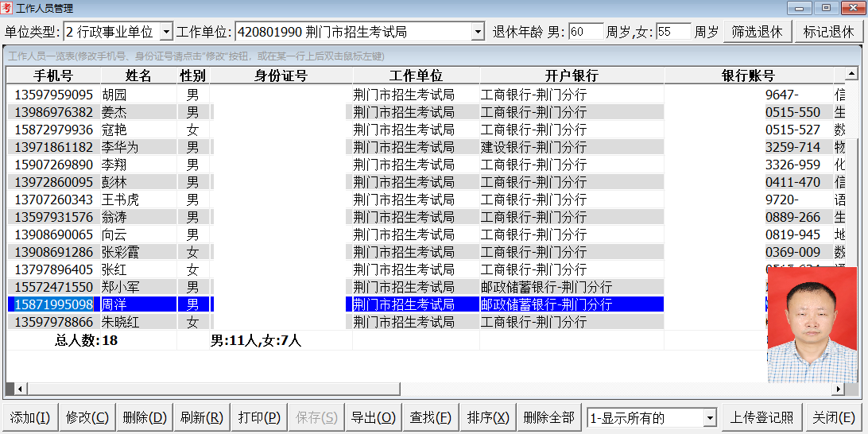Click the 姓名 column header
The image size is (868, 434).
pos(138,76)
